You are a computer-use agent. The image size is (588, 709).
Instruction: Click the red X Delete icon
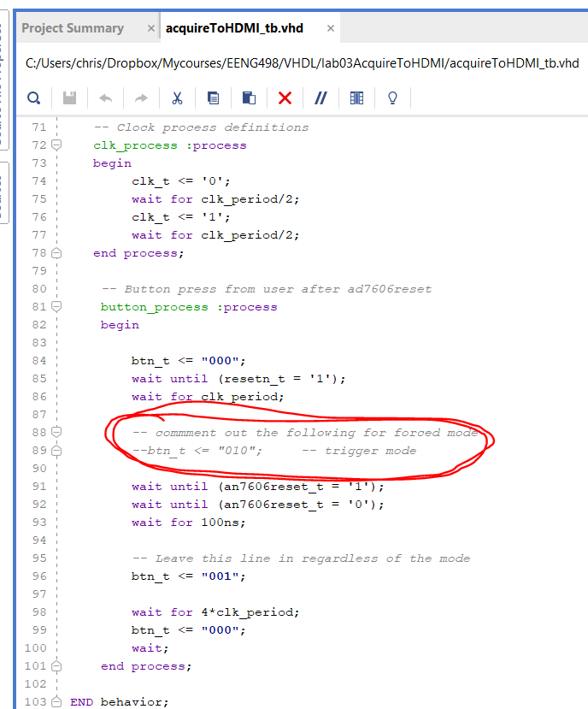click(x=285, y=97)
